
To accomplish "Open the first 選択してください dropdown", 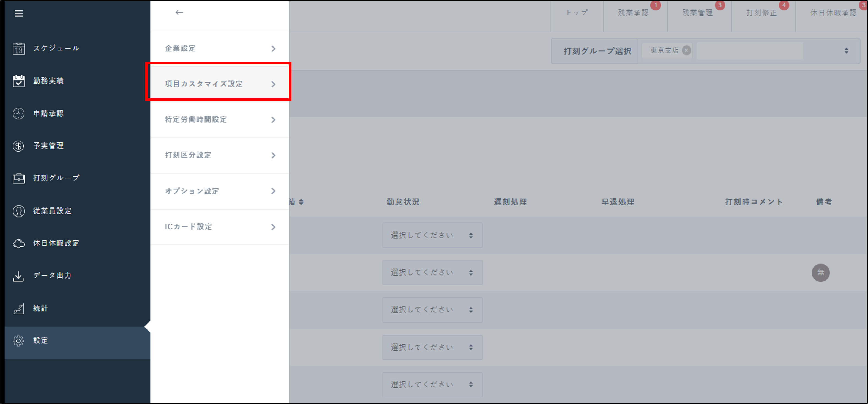I will pyautogui.click(x=432, y=235).
